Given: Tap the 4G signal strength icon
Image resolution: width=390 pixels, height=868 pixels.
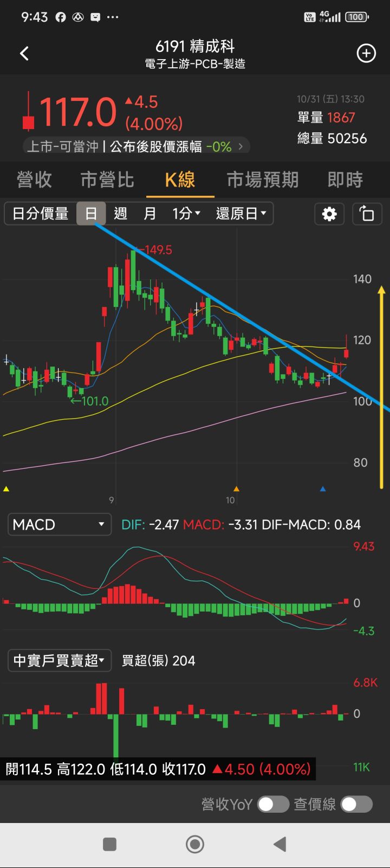Looking at the screenshot, I should click(x=330, y=17).
